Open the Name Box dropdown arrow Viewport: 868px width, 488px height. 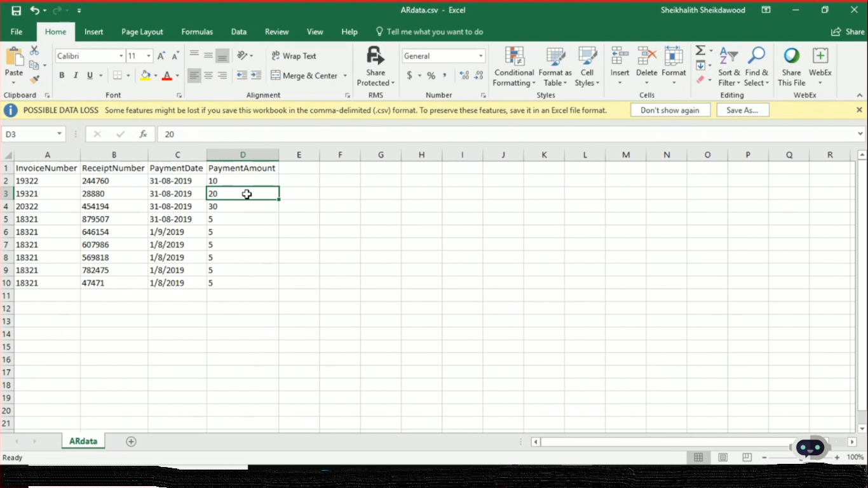coord(59,134)
